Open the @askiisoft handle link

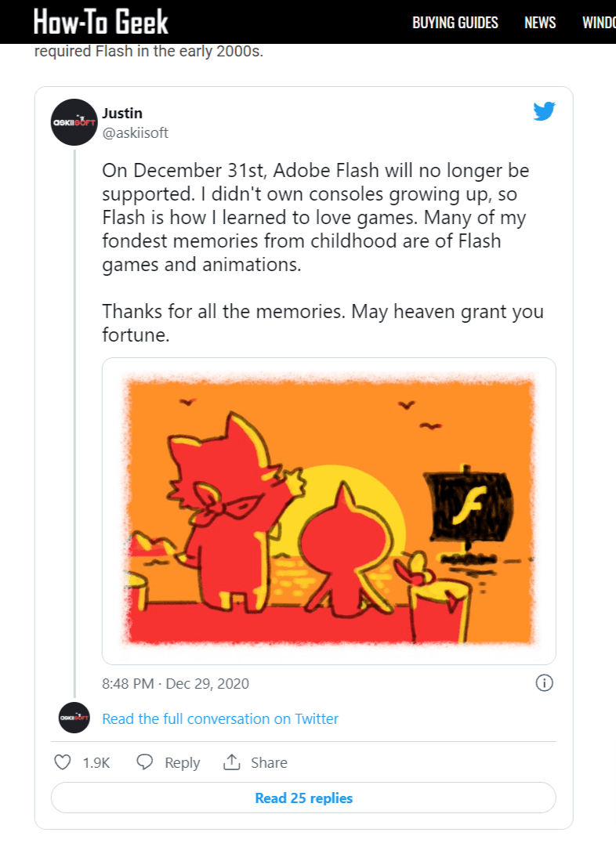tap(135, 132)
